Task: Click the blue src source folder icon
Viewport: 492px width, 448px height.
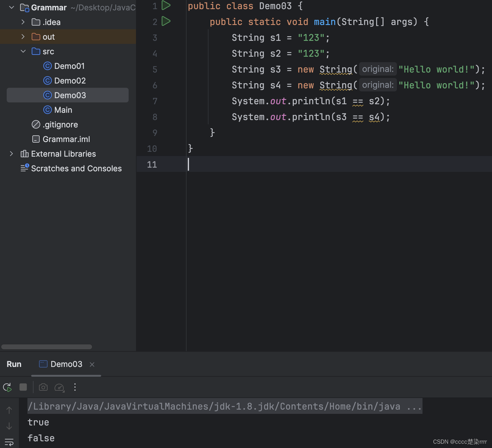Action: click(36, 51)
